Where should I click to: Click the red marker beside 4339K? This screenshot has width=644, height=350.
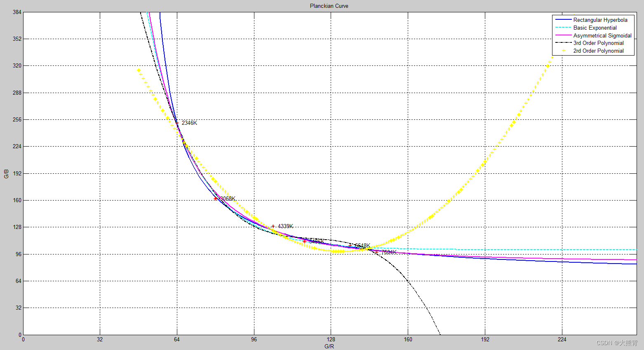273,226
